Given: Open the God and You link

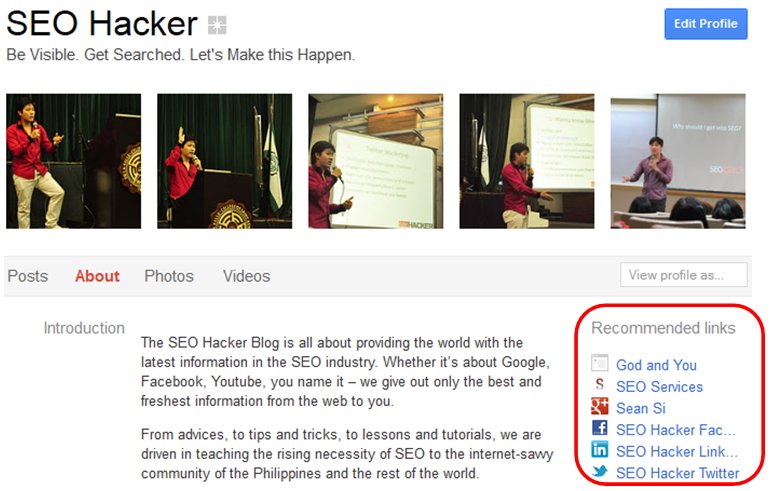Looking at the screenshot, I should pyautogui.click(x=656, y=365).
